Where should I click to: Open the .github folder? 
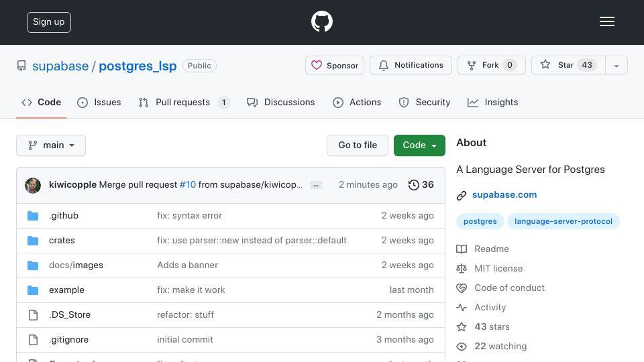(x=64, y=215)
